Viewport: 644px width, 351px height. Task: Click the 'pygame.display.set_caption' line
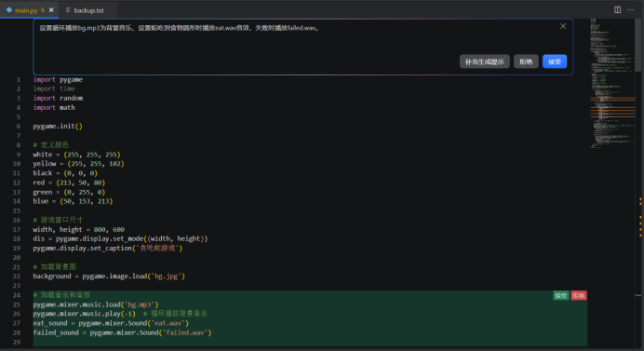point(108,249)
